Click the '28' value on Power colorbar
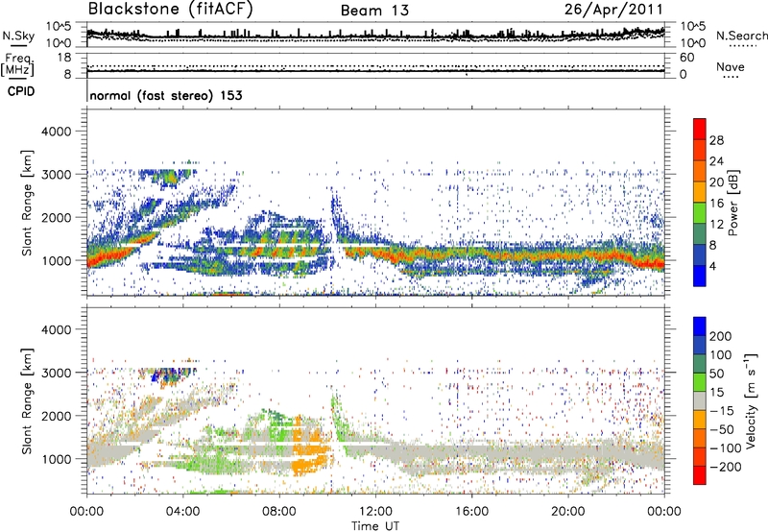Image resolution: width=768 pixels, height=532 pixels. pos(716,140)
